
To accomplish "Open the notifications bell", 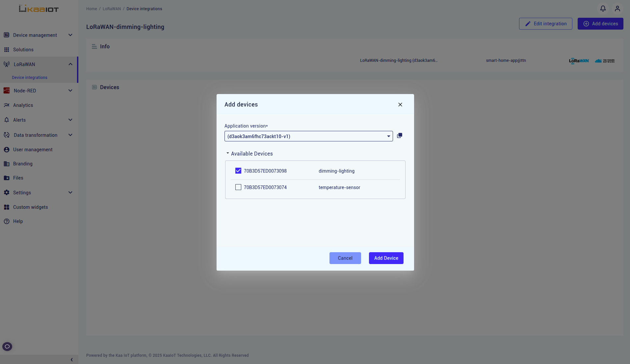I will pyautogui.click(x=603, y=9).
